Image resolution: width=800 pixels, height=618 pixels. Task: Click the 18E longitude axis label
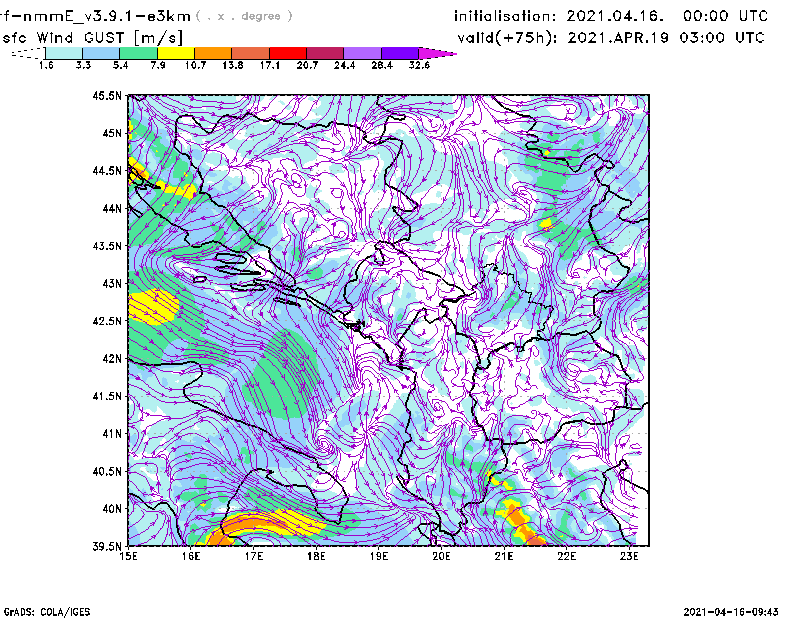tap(316, 556)
